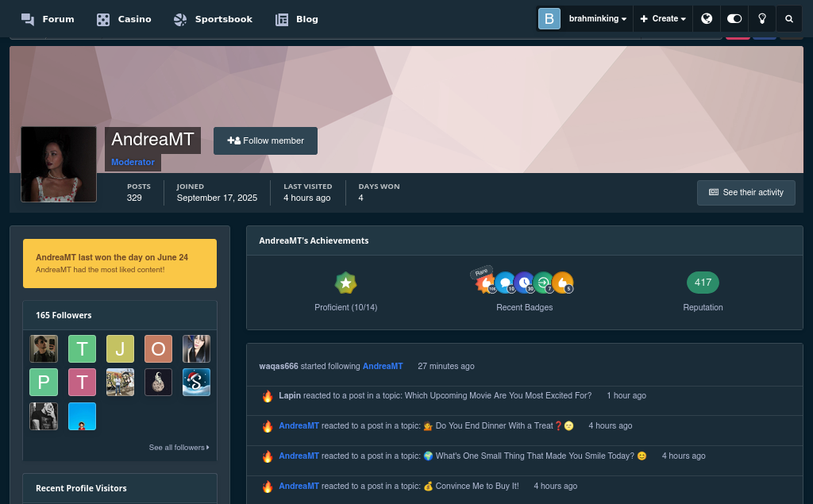
Task: Open the search magnifier icon
Action: 789,19
